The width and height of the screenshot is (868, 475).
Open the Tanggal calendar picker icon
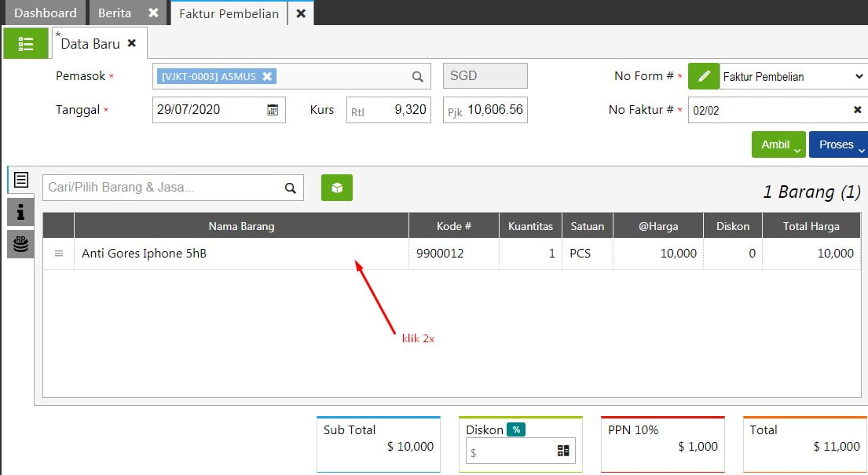(273, 110)
